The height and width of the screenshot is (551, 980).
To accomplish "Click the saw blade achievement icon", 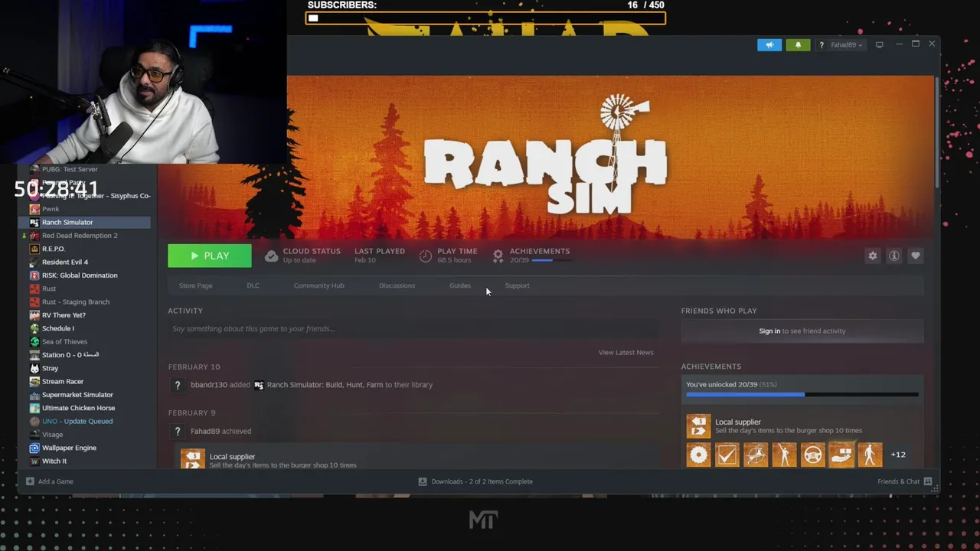I will pos(698,455).
